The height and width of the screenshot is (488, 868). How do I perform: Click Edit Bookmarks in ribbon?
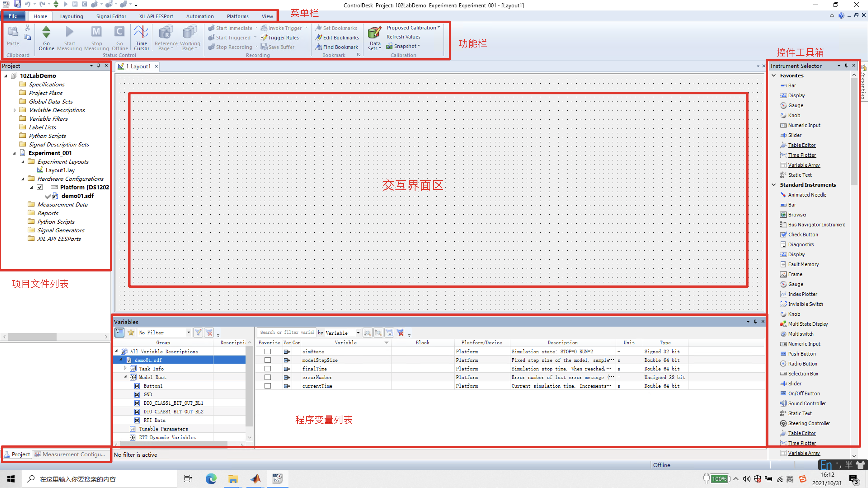[337, 37]
